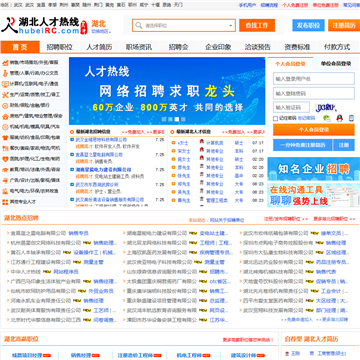Viewport: 360px width, 360px height.
Task: Open the 付款方式 menu item
Action: tap(337, 47)
